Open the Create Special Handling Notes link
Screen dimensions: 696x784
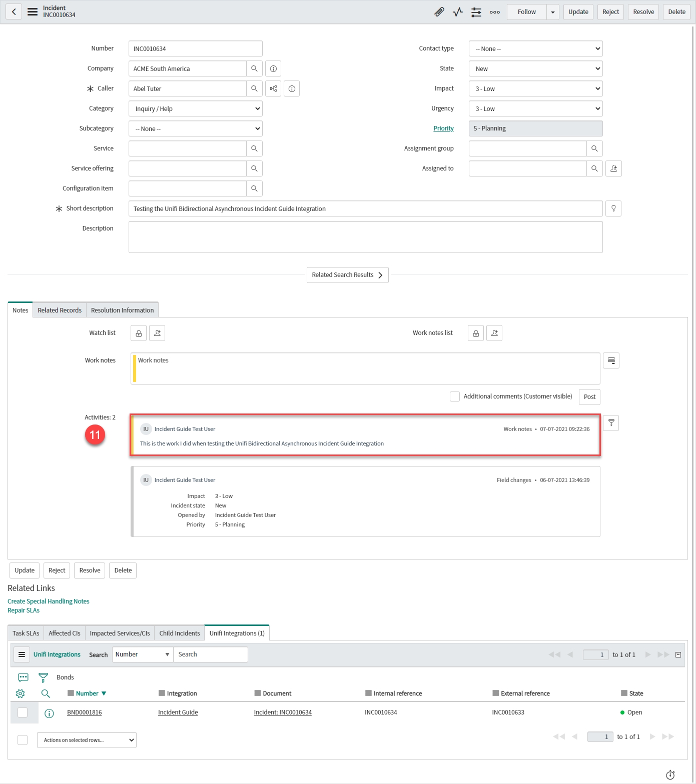click(x=49, y=601)
